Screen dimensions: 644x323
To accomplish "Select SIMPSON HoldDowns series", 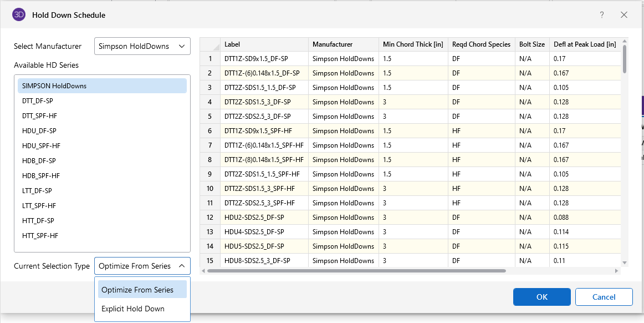I will click(x=102, y=86).
